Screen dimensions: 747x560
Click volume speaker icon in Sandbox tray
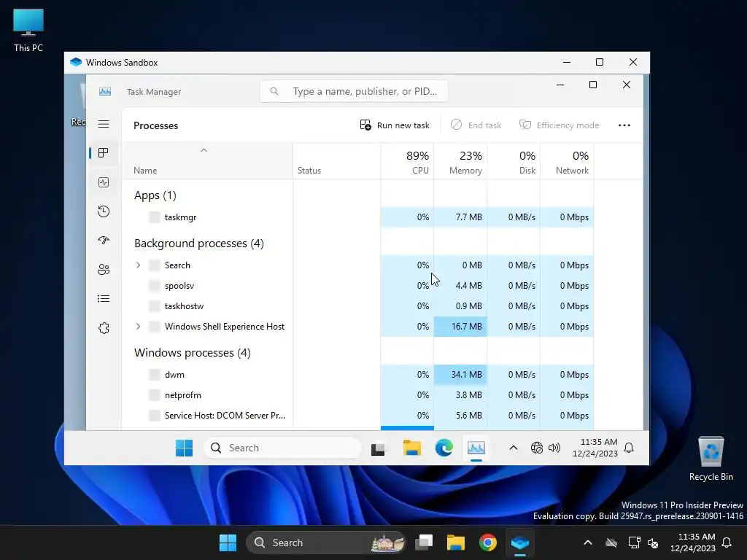coord(554,448)
